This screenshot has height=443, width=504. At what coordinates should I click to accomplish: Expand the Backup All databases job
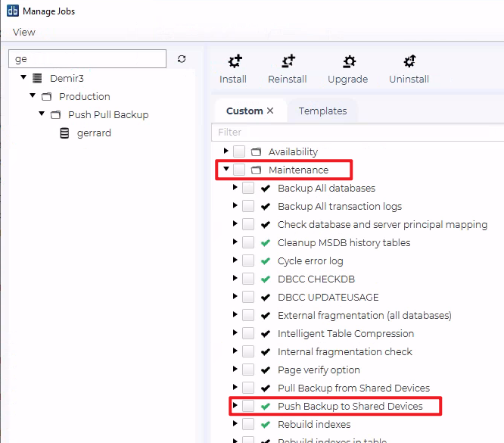[x=235, y=188]
